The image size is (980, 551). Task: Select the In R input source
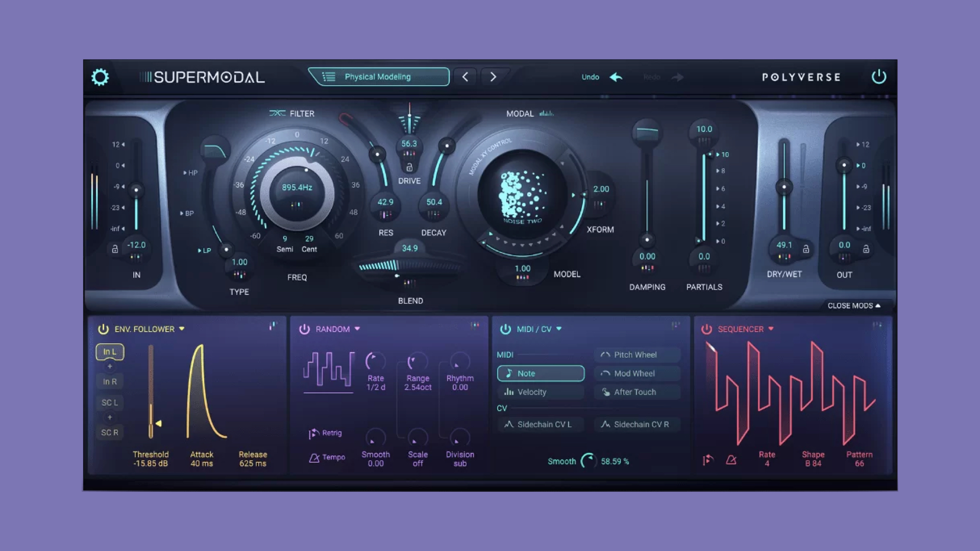click(110, 382)
